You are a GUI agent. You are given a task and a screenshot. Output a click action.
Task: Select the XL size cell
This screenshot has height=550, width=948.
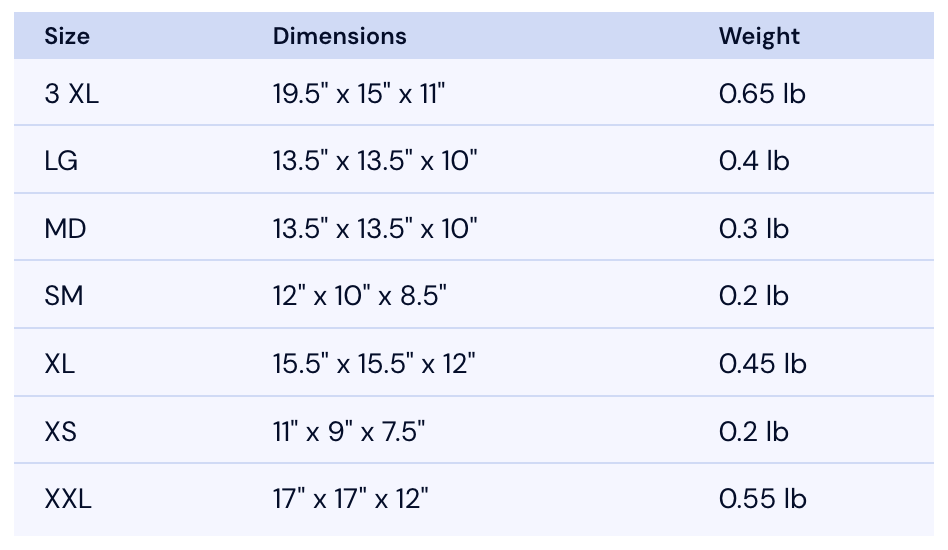point(59,364)
